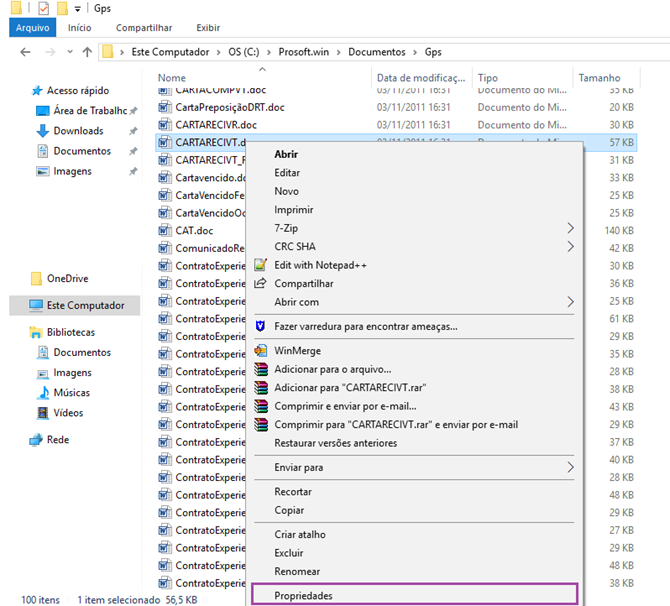This screenshot has height=606, width=670.
Task: Choose Renomear from the context menu
Action: pos(297,571)
